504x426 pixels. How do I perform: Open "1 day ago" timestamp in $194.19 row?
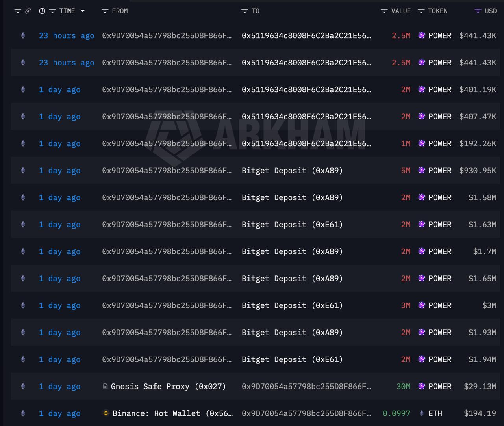[60, 413]
